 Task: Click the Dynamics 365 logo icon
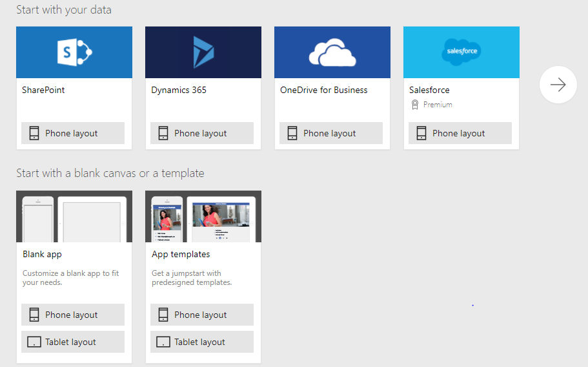tap(203, 52)
